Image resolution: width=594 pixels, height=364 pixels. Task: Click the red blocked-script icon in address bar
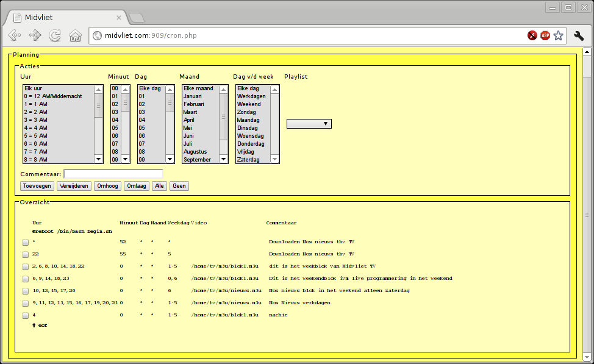coord(532,35)
